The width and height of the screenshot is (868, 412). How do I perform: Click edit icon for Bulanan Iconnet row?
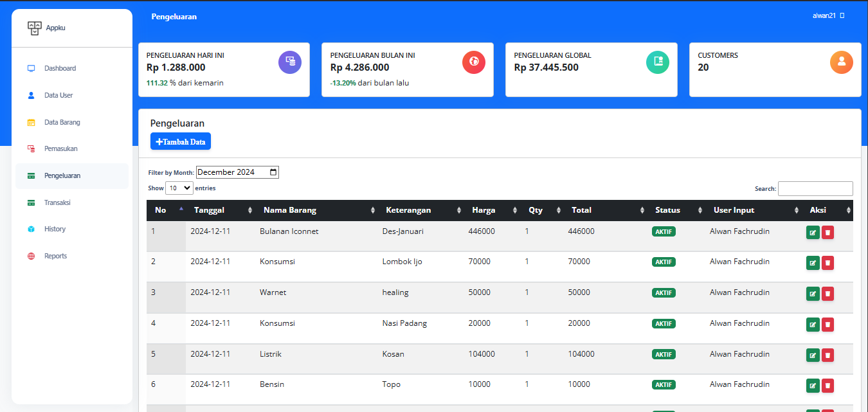[x=813, y=233]
